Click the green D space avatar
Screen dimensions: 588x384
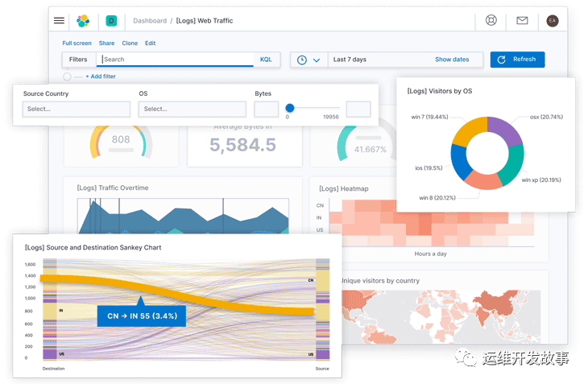click(x=111, y=21)
